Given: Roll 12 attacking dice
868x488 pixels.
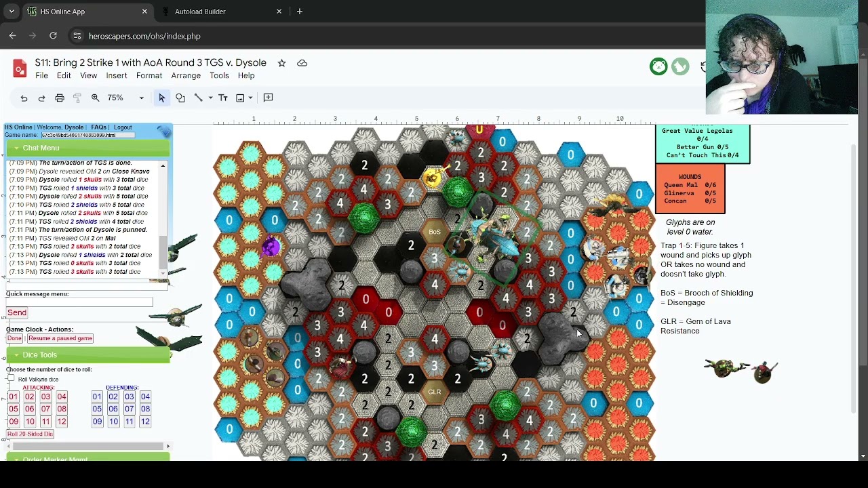Looking at the screenshot, I should [62, 422].
